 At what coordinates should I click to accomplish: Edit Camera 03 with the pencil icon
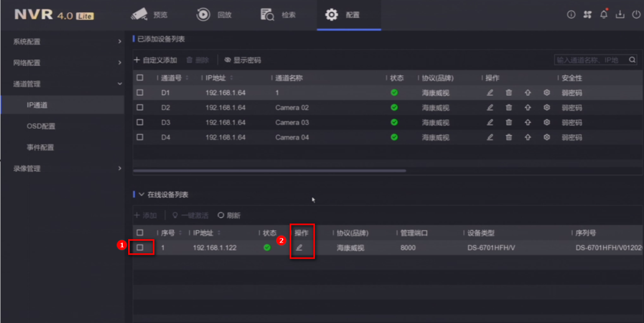coord(490,122)
